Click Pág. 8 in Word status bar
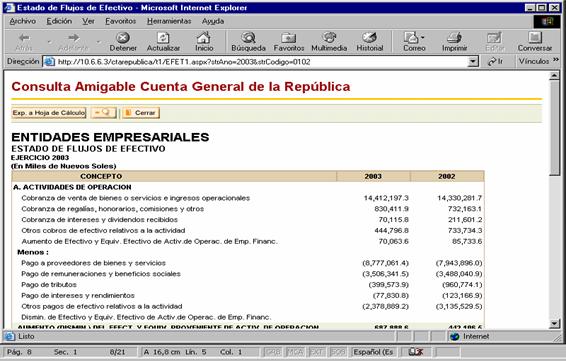The height and width of the screenshot is (361, 566). [19, 352]
